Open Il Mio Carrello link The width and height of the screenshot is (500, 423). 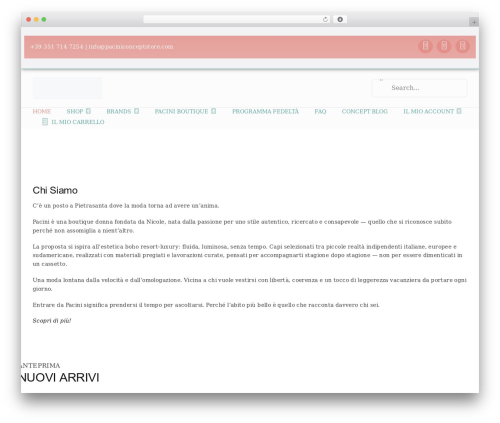click(78, 122)
